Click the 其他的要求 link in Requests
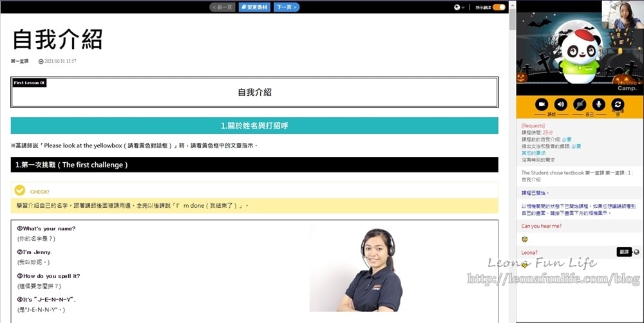This screenshot has width=644, height=323. (x=533, y=153)
